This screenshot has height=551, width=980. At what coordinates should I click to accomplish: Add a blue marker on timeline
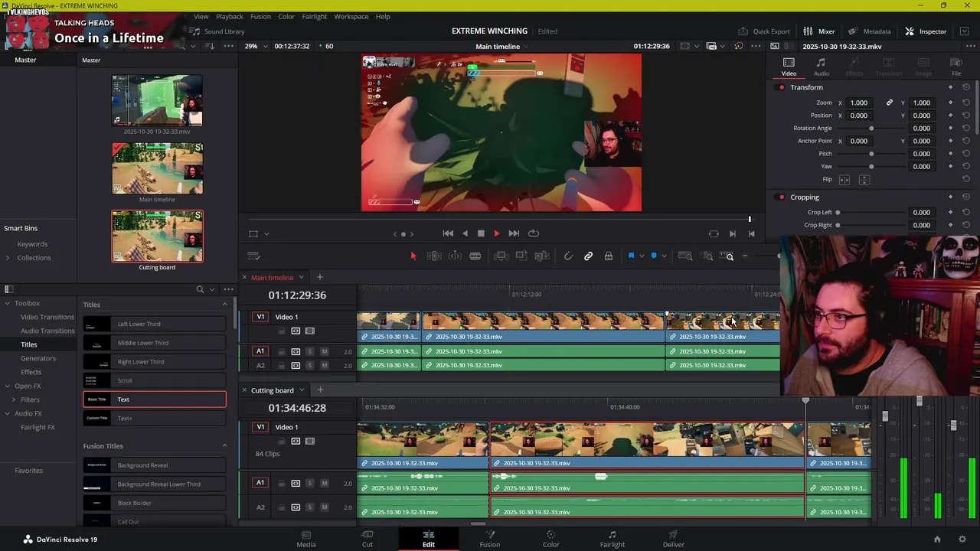[x=653, y=256]
